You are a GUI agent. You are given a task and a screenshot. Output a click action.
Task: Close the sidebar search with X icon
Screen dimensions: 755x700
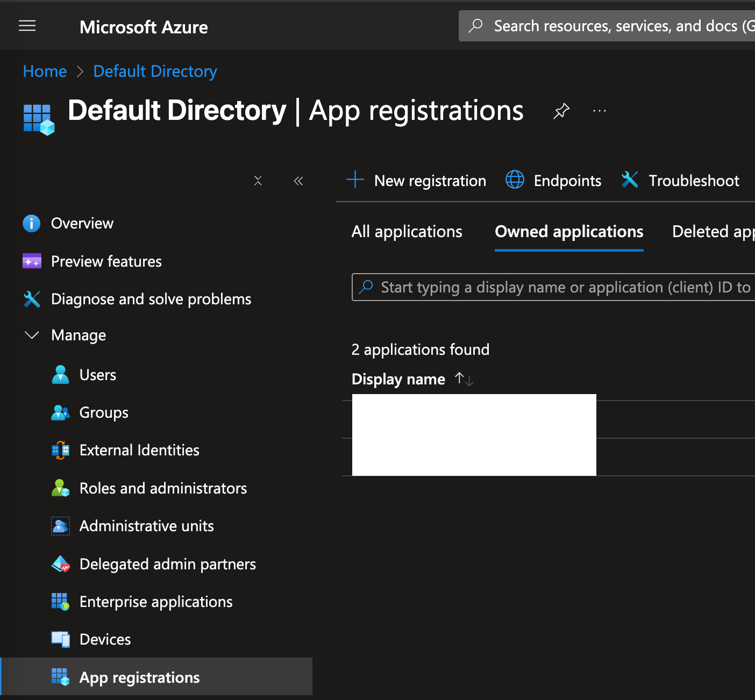(x=258, y=181)
